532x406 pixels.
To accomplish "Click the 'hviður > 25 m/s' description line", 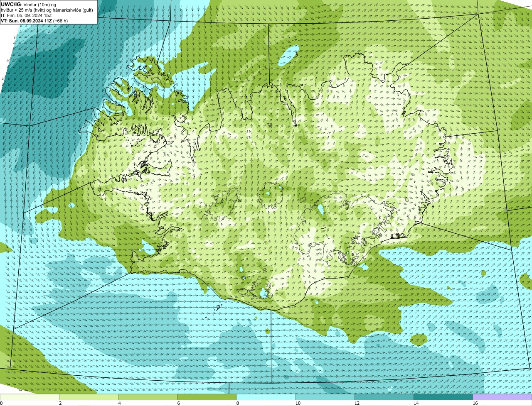I will click(x=47, y=10).
